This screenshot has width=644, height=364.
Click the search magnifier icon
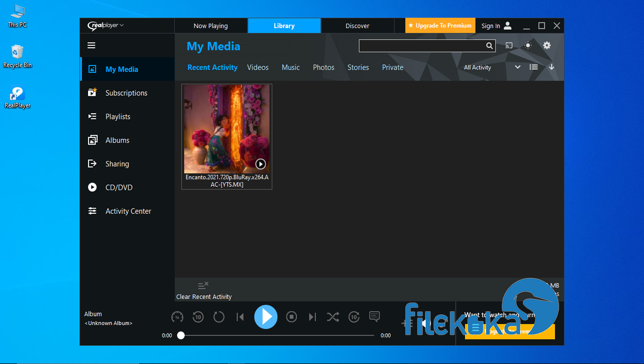[x=490, y=46]
